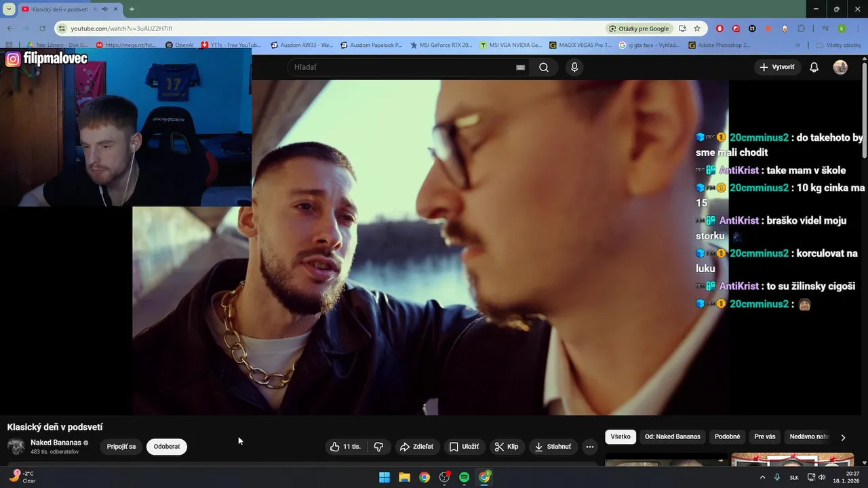The width and height of the screenshot is (868, 488).
Task: Click the red hand ad-blocker extension icon
Action: [719, 28]
